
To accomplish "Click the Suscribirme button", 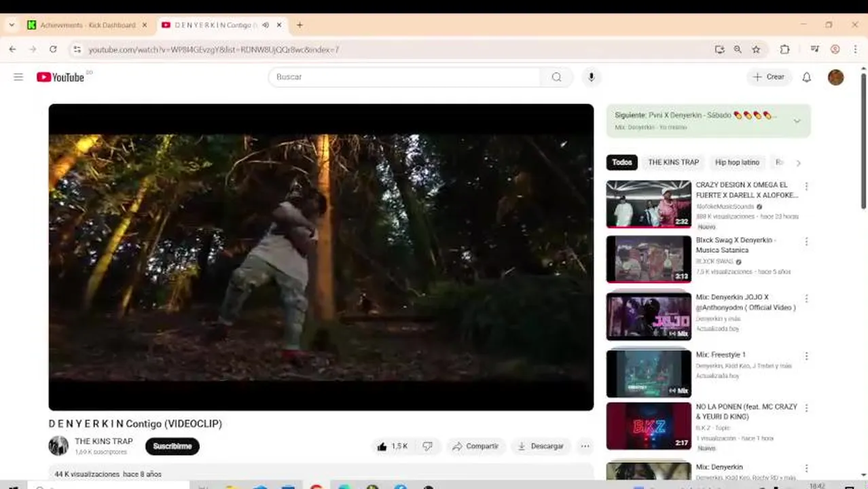I will pos(173,446).
